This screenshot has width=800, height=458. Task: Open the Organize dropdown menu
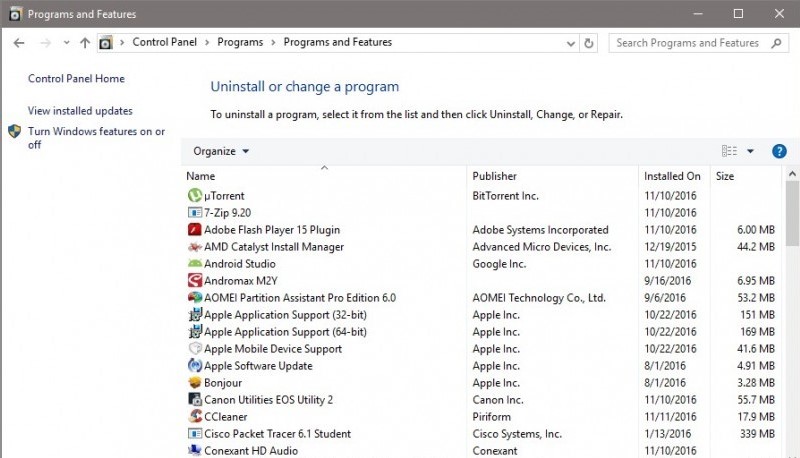coord(221,152)
